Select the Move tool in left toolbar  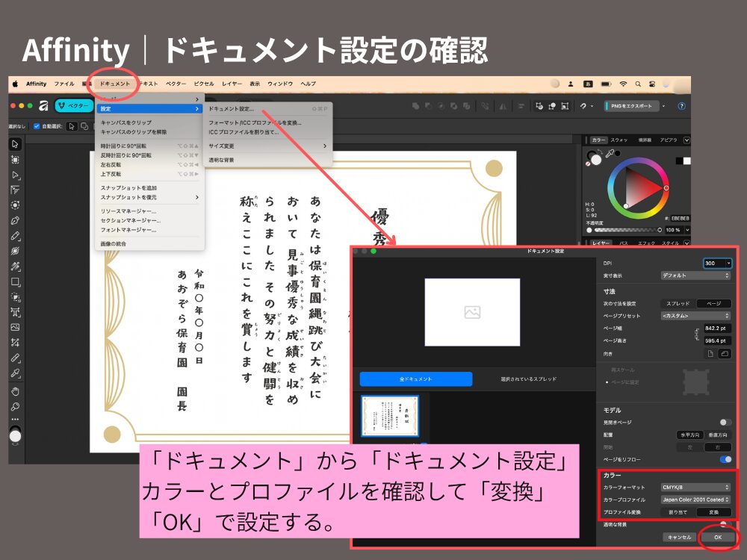coord(15,144)
